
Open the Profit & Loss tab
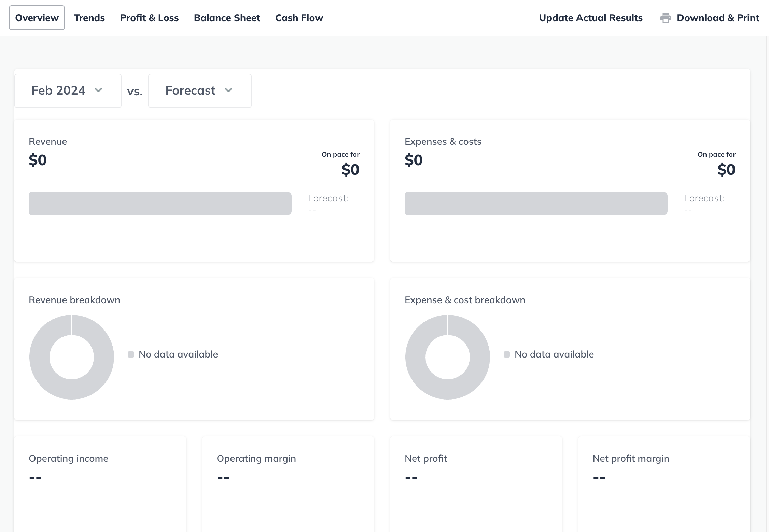149,18
